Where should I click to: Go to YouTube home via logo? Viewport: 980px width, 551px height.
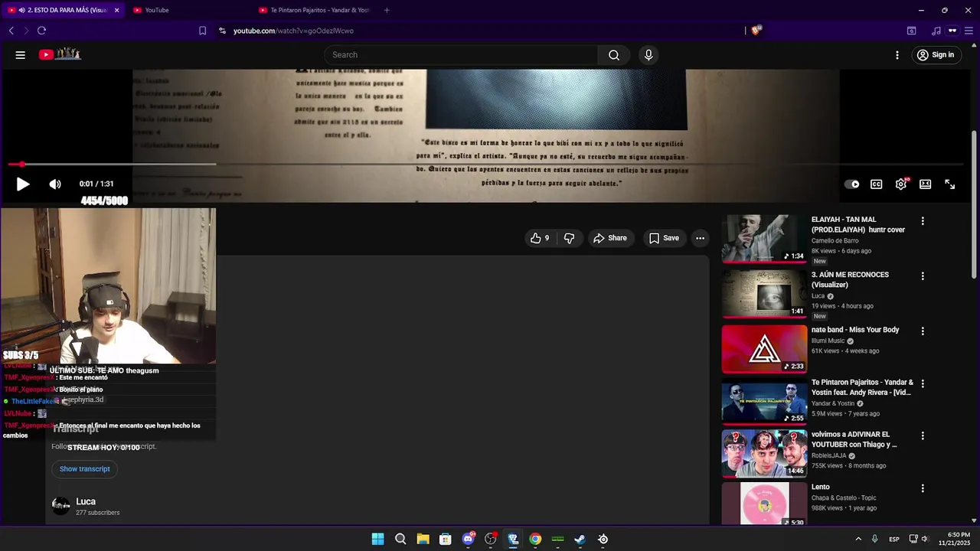(x=60, y=54)
